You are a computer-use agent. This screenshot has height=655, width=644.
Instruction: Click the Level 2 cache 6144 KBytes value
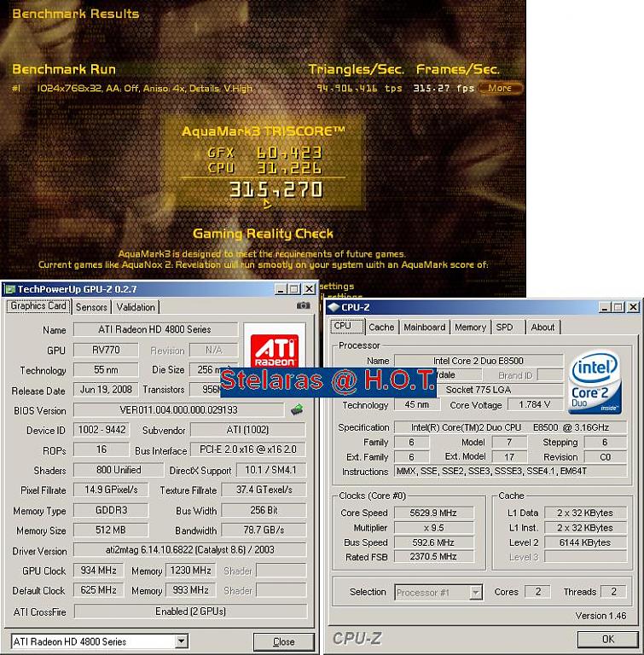pos(585,542)
